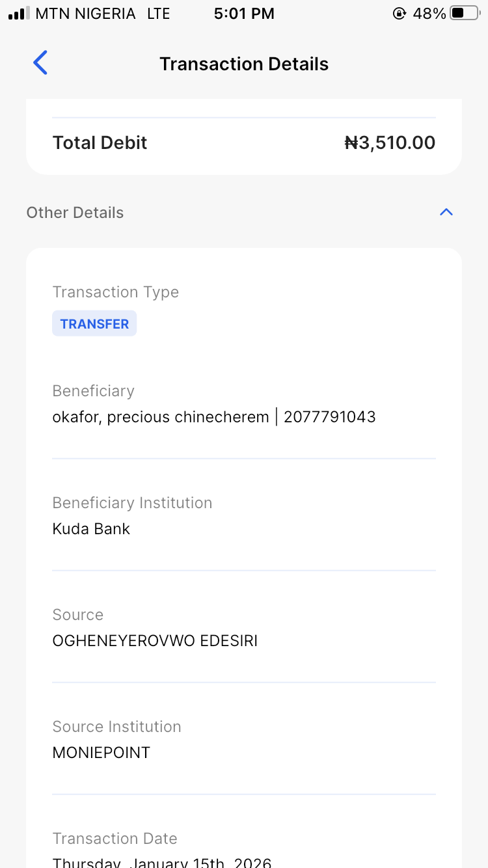
Task: Select the Total Debit amount ₦3,510.00
Action: pyautogui.click(x=390, y=142)
